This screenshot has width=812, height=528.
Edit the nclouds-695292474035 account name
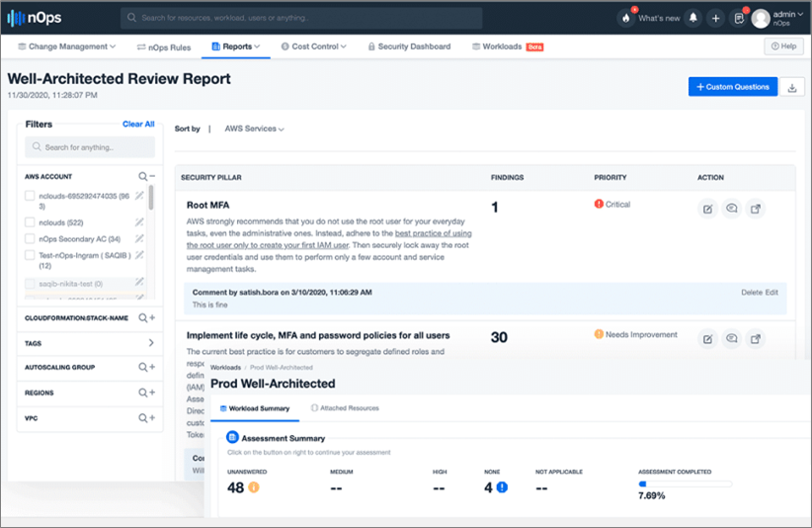click(x=139, y=196)
